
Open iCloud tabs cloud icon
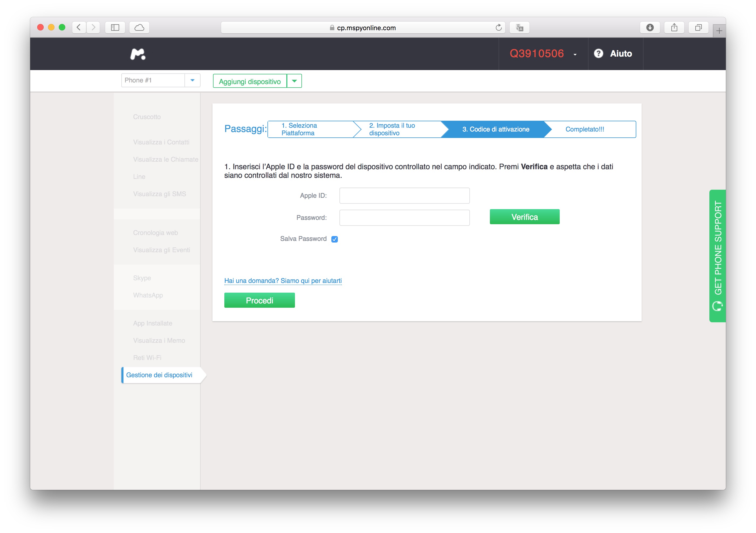point(139,28)
